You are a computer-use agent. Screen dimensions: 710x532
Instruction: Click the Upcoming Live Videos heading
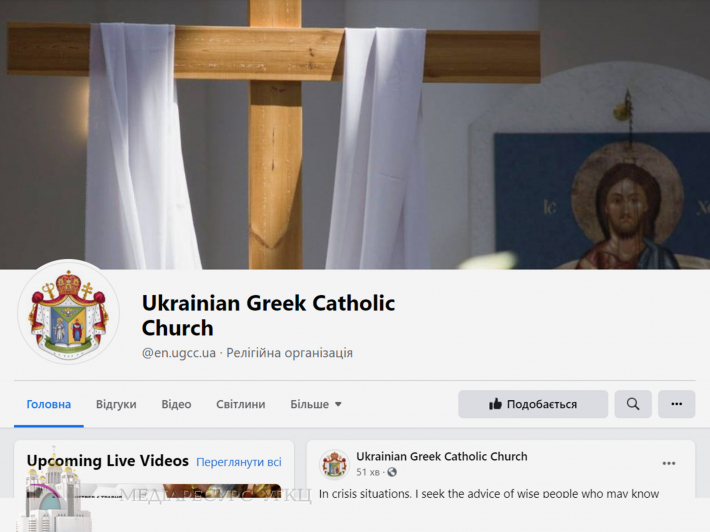[107, 461]
